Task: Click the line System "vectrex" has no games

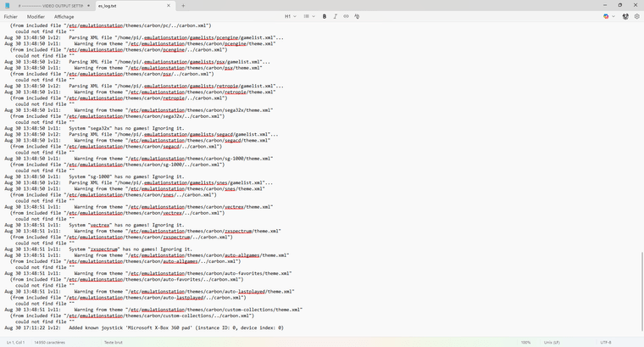Action: pos(94,225)
